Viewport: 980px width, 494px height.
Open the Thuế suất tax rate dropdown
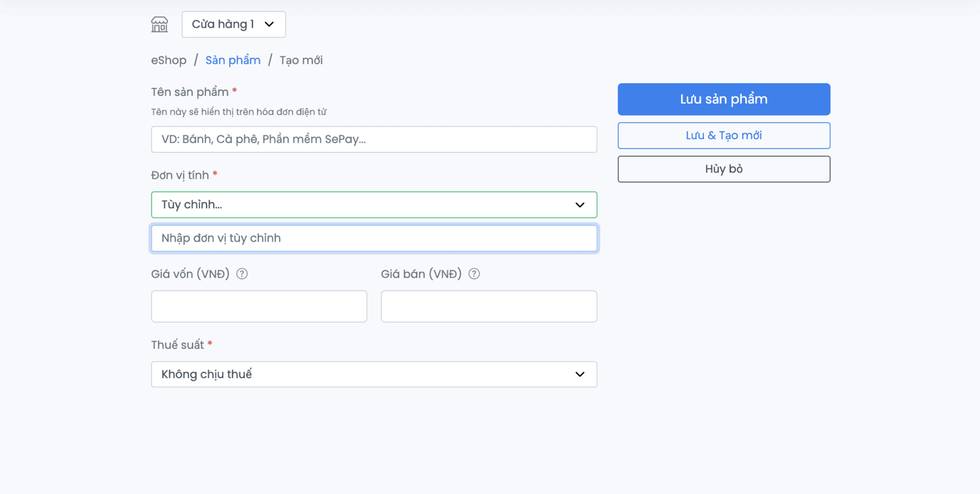(x=374, y=374)
